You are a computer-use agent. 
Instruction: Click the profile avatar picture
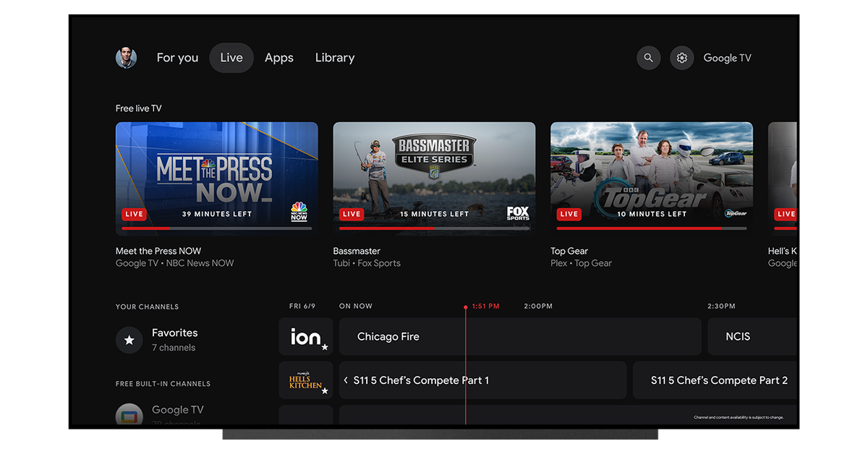coord(126,58)
